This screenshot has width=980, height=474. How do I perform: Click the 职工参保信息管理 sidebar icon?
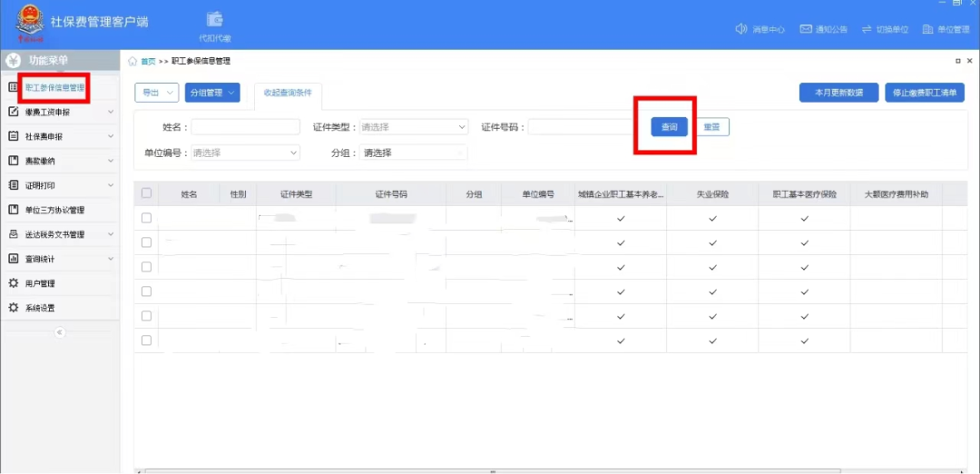coord(13,88)
